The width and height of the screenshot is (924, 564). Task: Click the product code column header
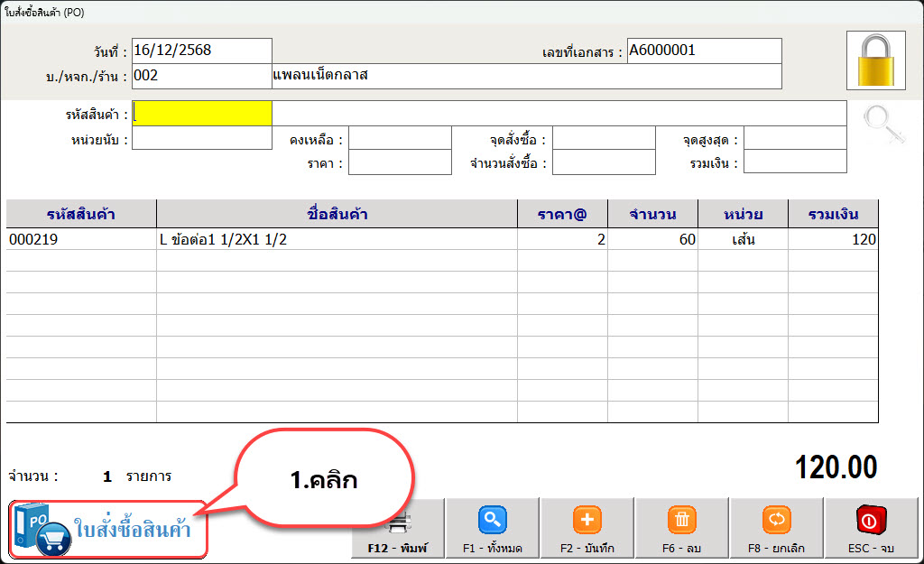pyautogui.click(x=81, y=215)
